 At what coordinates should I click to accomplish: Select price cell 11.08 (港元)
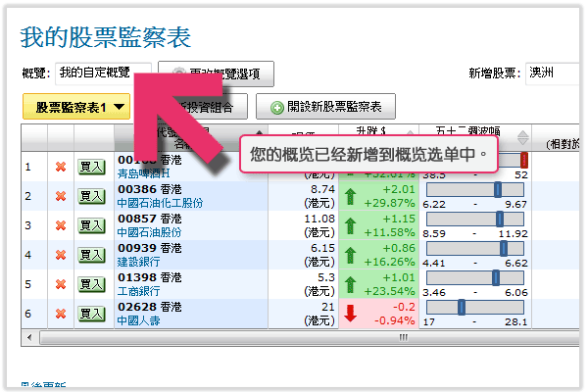304,225
